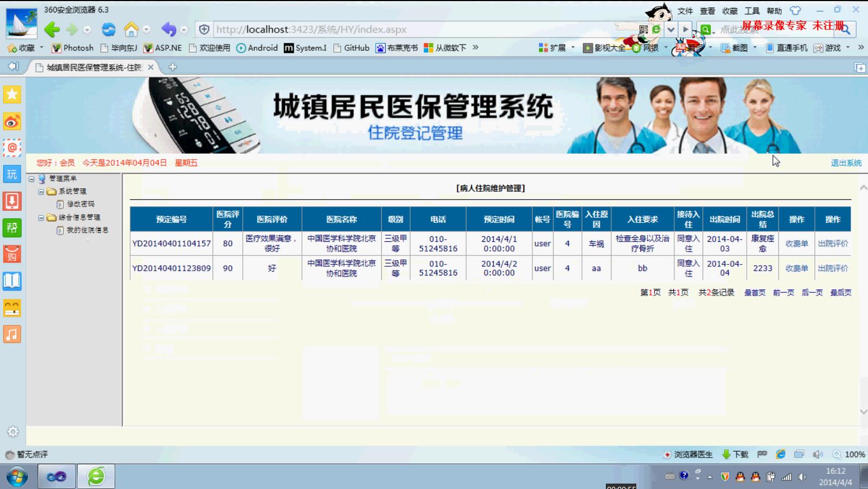
Task: Open the blue 玩 games sidebar icon
Action: click(12, 174)
